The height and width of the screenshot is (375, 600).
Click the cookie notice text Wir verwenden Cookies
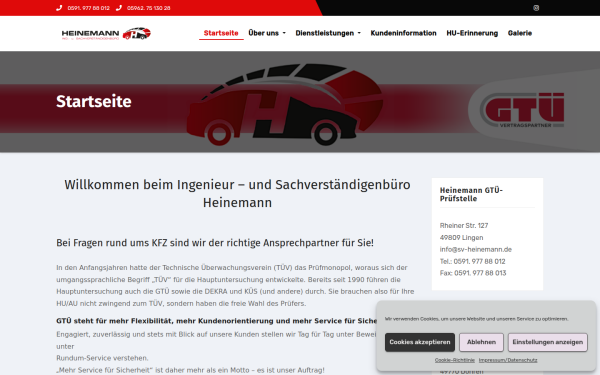pos(476,319)
